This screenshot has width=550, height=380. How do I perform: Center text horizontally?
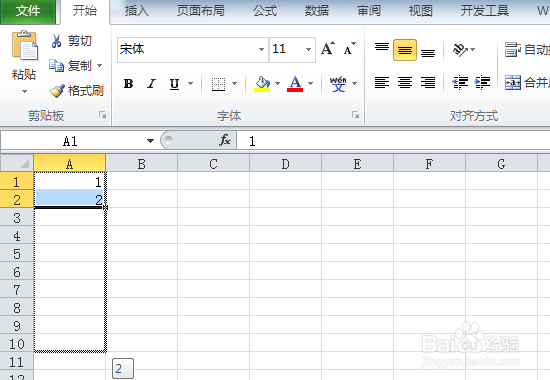[x=405, y=83]
